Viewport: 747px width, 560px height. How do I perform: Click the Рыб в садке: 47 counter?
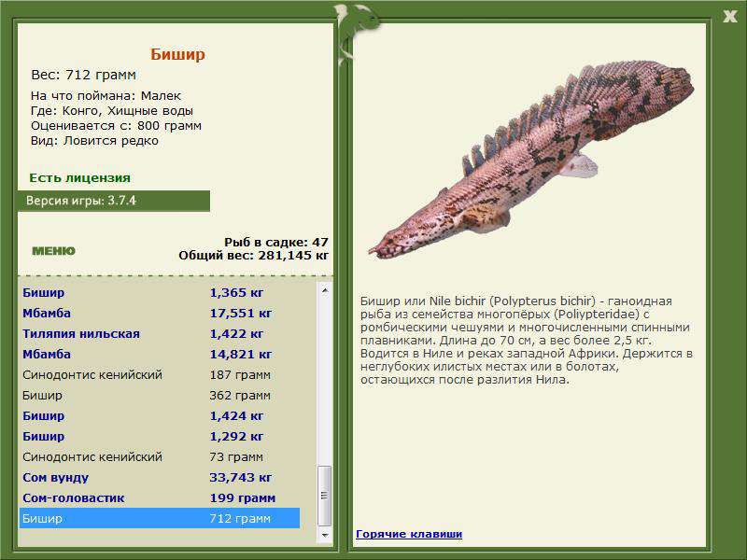[x=275, y=242]
